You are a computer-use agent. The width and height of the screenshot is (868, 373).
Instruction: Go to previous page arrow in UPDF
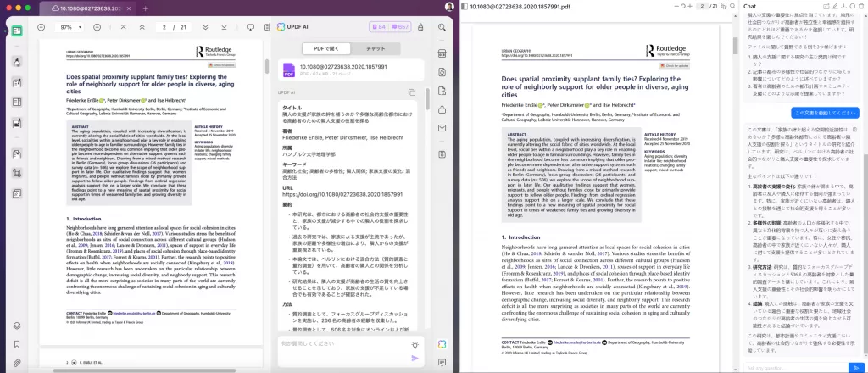point(142,27)
